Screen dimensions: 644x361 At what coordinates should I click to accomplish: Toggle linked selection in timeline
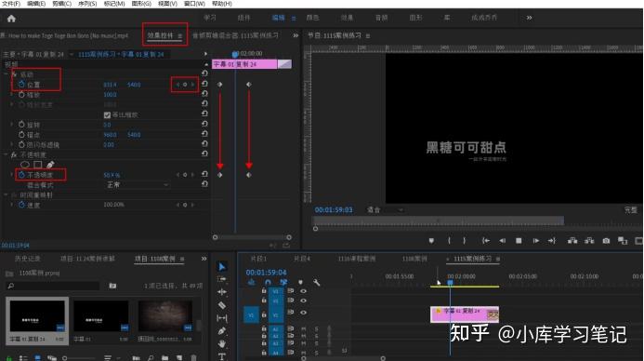(x=283, y=283)
